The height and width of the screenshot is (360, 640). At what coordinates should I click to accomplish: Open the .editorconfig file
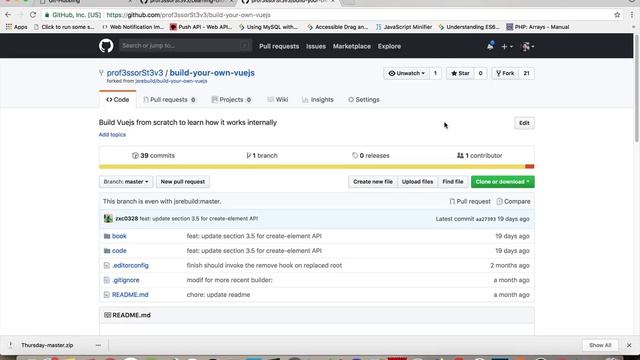pyautogui.click(x=130, y=265)
